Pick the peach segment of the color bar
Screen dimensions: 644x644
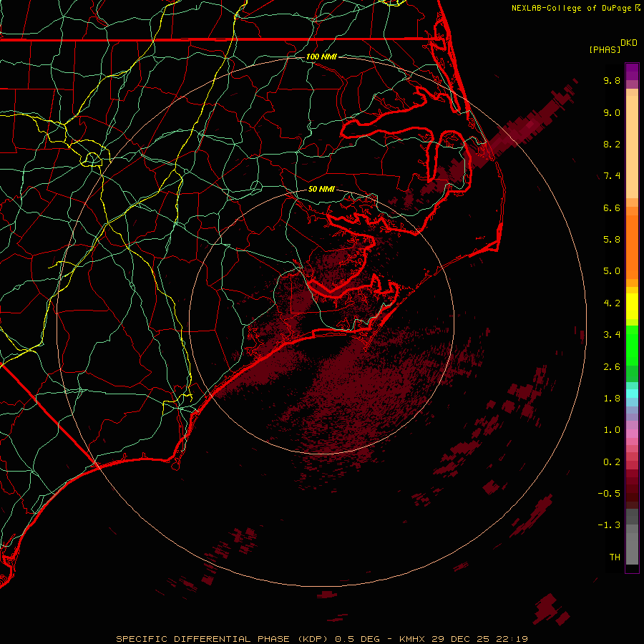632,147
